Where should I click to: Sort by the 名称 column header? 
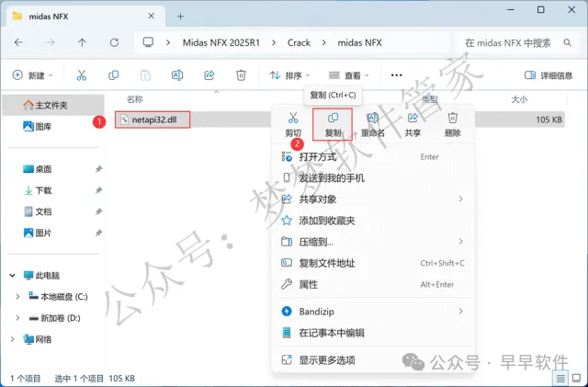(135, 99)
